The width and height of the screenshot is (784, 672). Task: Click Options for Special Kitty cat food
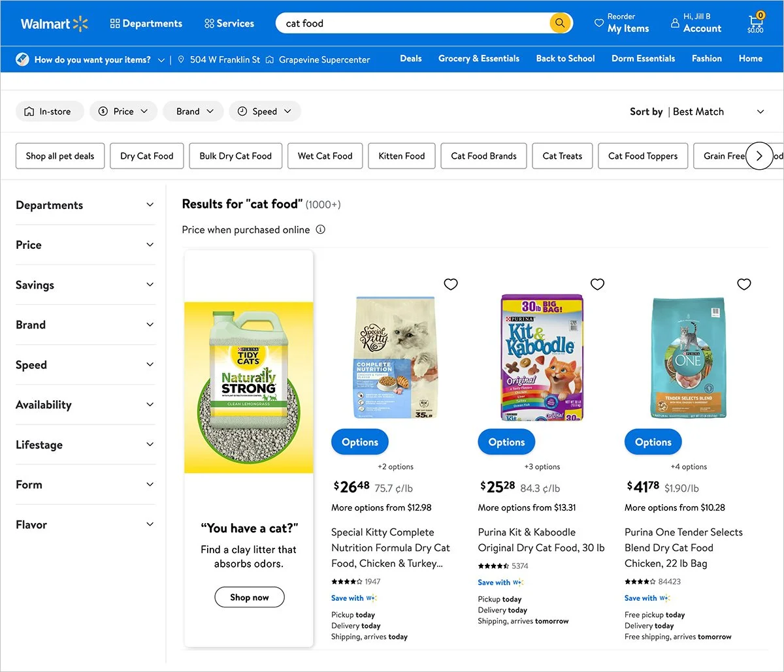click(x=360, y=442)
